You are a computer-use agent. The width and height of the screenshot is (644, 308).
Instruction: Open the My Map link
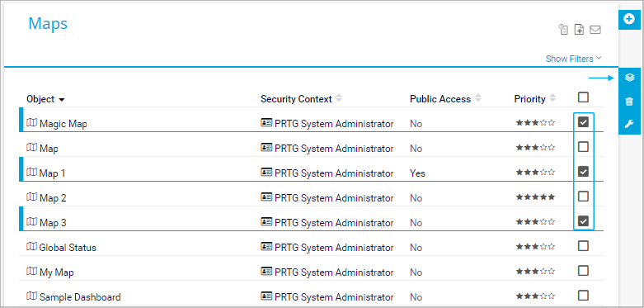pos(57,272)
